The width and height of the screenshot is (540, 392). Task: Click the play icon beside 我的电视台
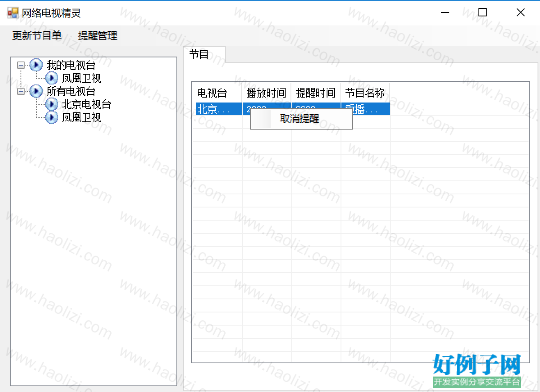[x=36, y=65]
